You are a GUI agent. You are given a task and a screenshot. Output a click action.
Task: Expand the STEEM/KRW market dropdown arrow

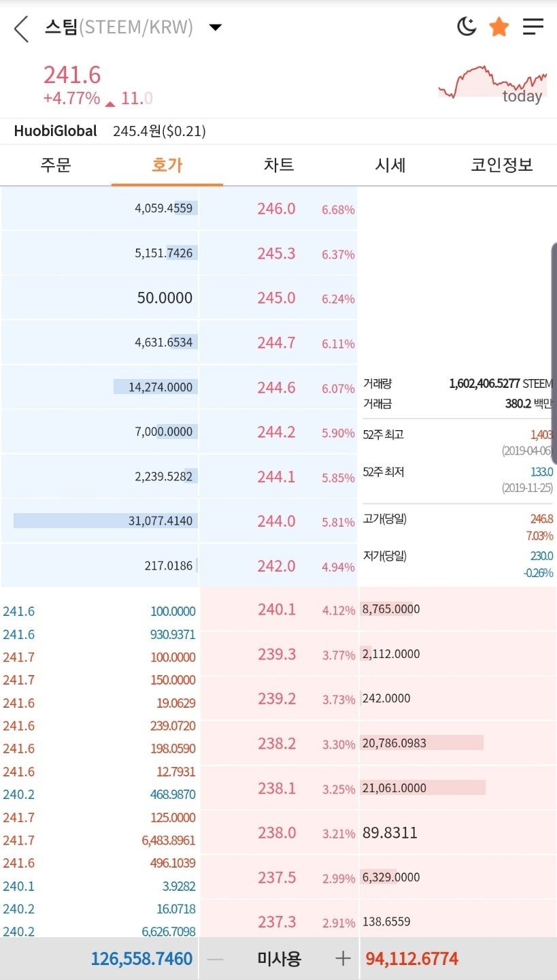click(216, 28)
